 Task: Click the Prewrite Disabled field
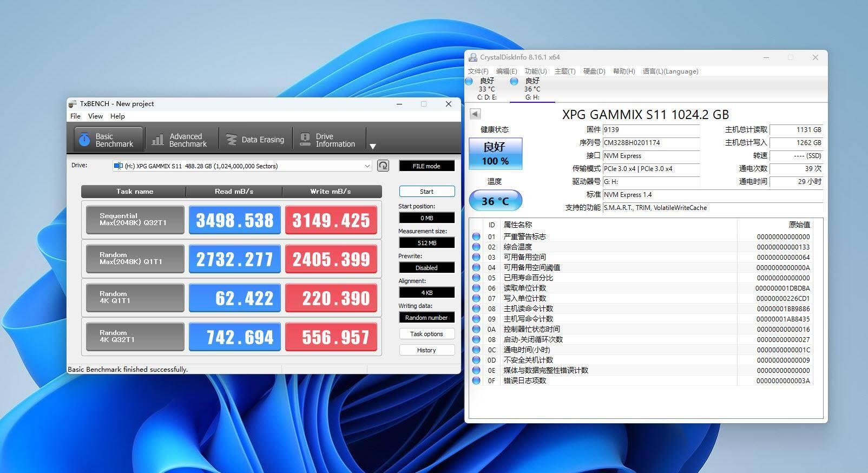coord(426,267)
